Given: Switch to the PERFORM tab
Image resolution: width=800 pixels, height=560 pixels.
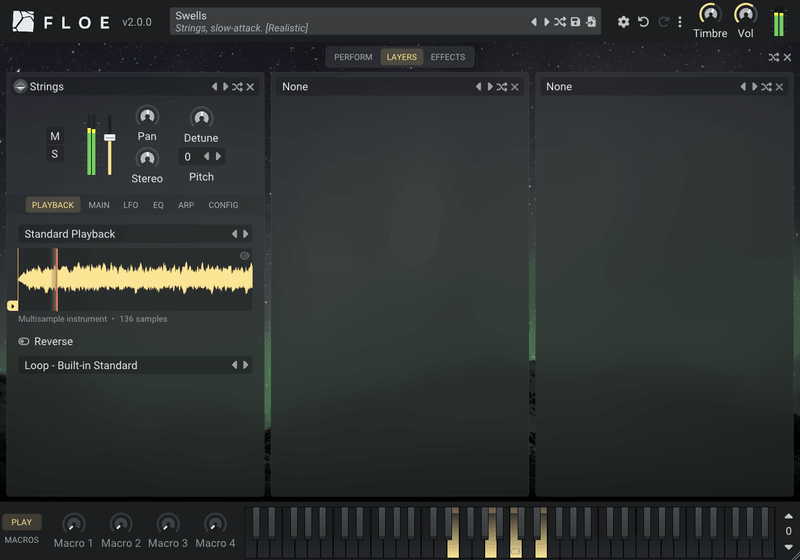Looking at the screenshot, I should (353, 57).
